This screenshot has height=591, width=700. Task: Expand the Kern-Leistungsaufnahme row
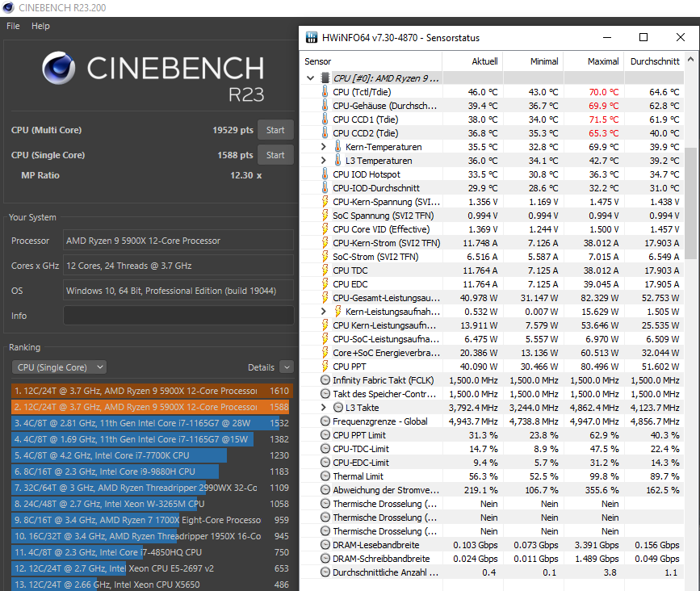point(324,312)
